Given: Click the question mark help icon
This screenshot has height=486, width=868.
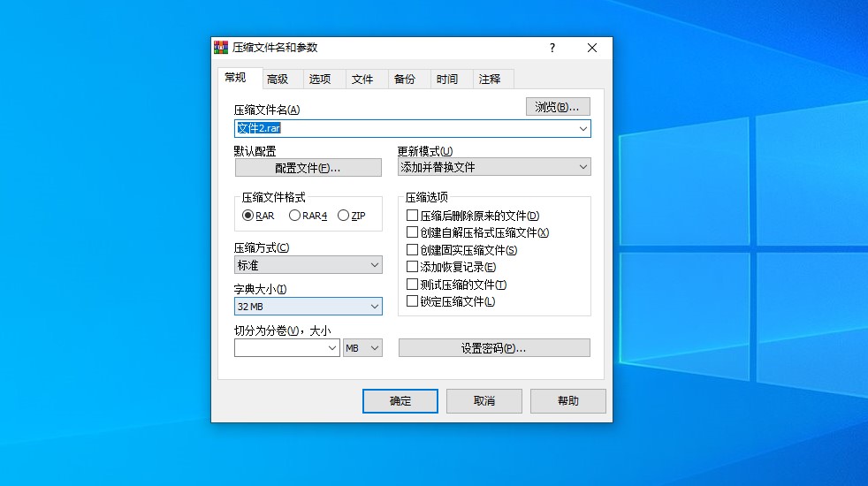Looking at the screenshot, I should (x=552, y=48).
